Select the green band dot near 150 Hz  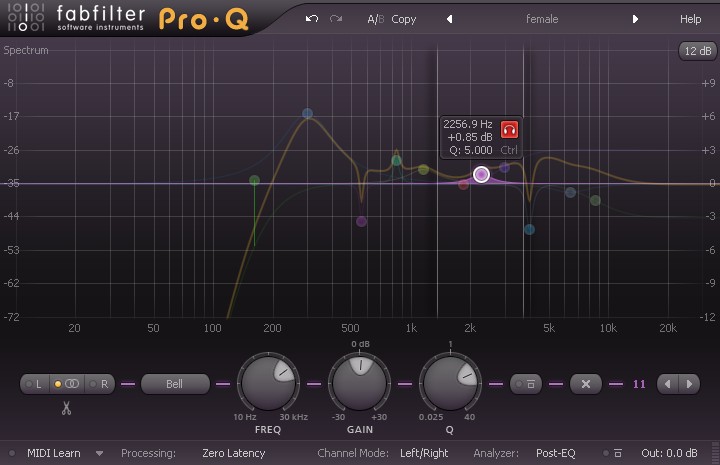click(254, 180)
